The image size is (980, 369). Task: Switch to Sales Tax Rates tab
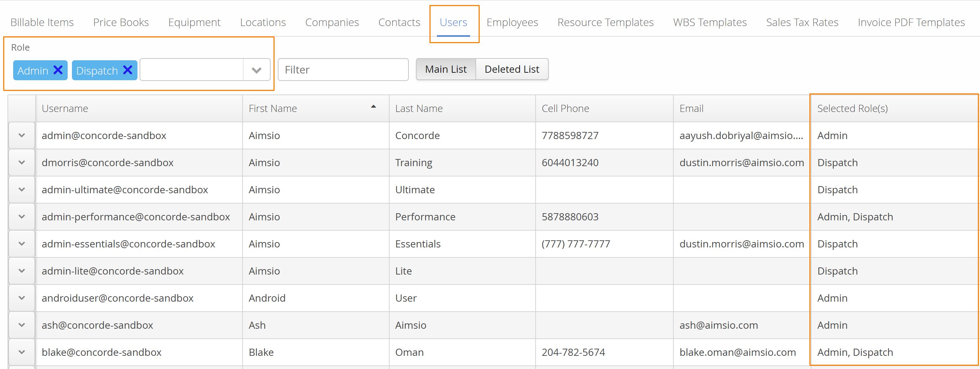point(802,22)
